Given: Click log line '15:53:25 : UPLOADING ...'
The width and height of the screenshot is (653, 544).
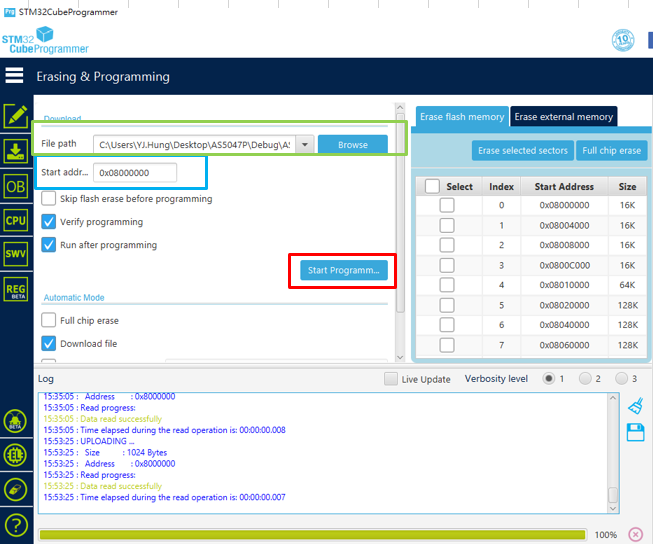Looking at the screenshot, I should coord(89,441).
